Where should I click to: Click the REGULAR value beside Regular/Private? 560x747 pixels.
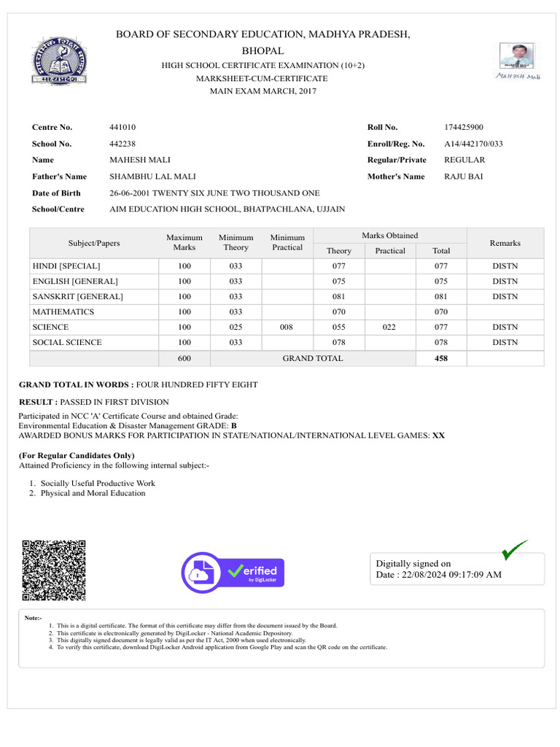(464, 160)
